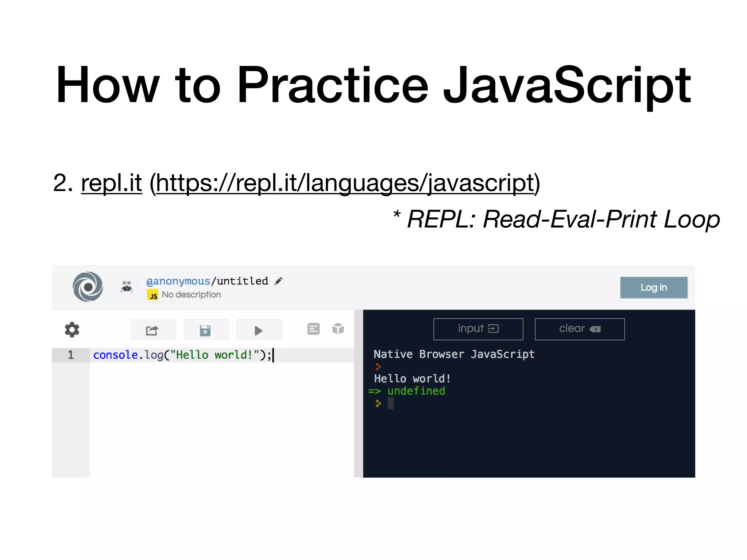Click the untitled project name
The width and height of the screenshot is (747, 560).
(x=243, y=281)
